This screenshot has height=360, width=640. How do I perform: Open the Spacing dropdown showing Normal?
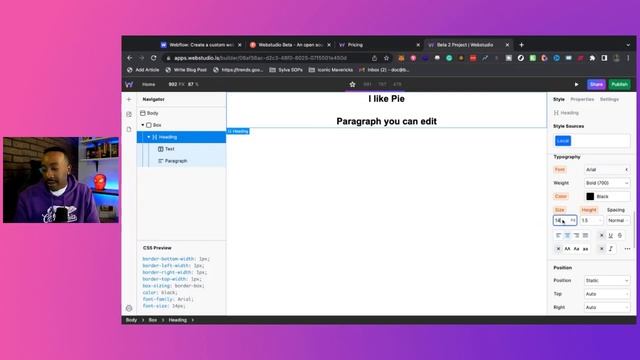618,220
